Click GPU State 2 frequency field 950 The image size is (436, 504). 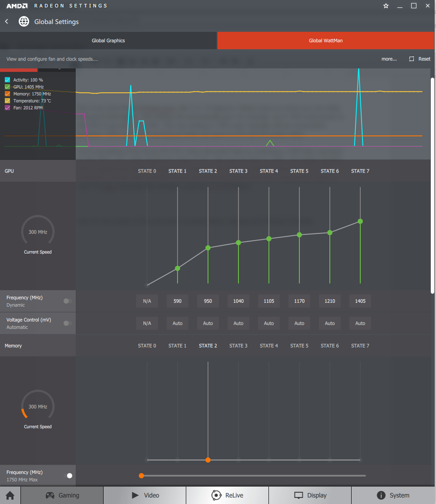[208, 301]
